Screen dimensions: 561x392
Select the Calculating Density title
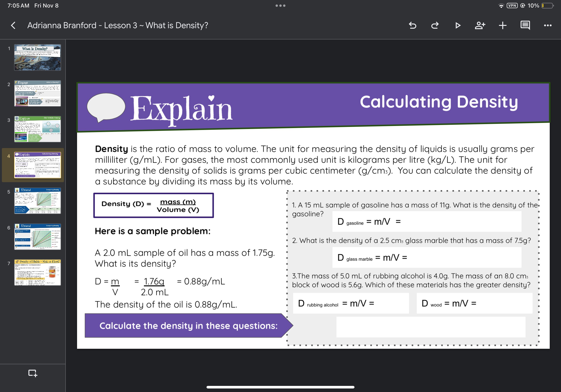coord(439,102)
